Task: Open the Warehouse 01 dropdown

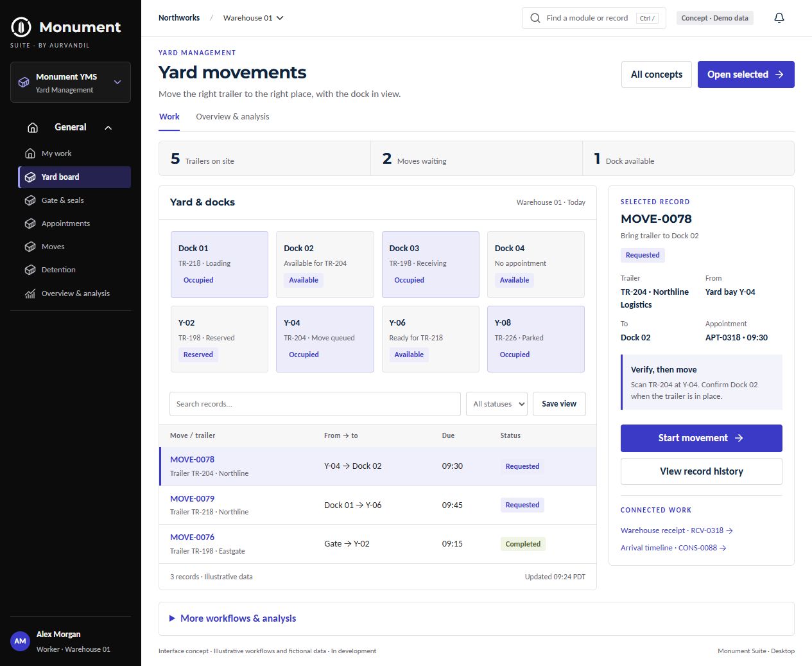Action: coord(253,18)
